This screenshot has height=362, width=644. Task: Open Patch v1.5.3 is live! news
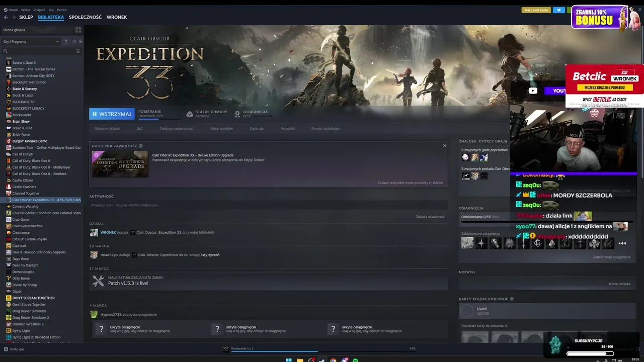point(128,284)
